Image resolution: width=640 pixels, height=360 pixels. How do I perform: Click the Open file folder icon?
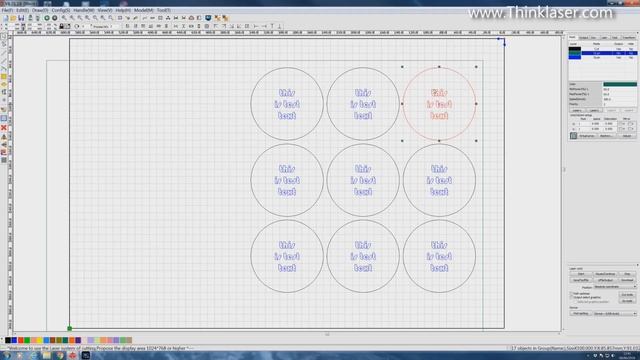click(13, 18)
